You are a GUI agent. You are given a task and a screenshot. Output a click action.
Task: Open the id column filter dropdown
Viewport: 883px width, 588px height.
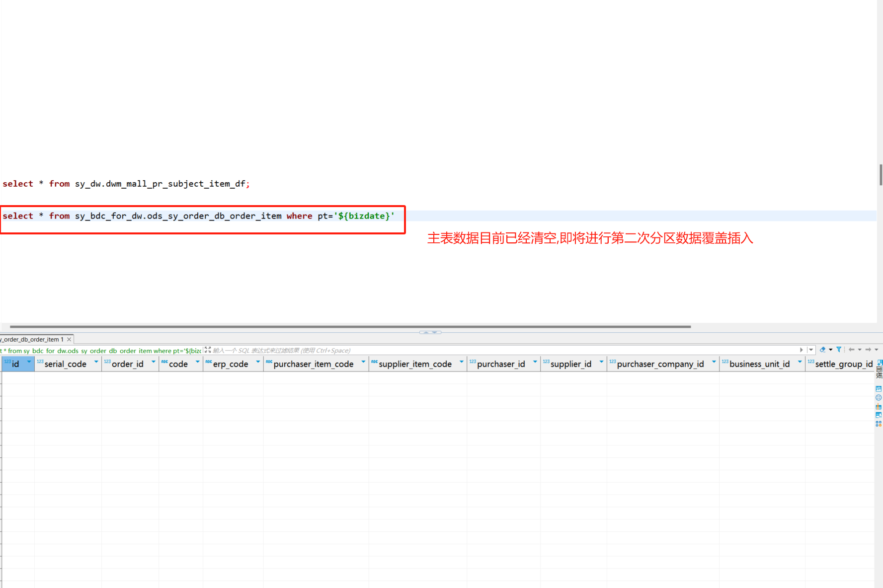pyautogui.click(x=29, y=362)
